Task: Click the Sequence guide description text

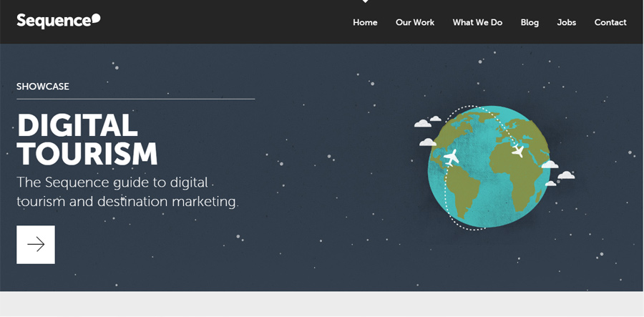Action: [x=127, y=192]
